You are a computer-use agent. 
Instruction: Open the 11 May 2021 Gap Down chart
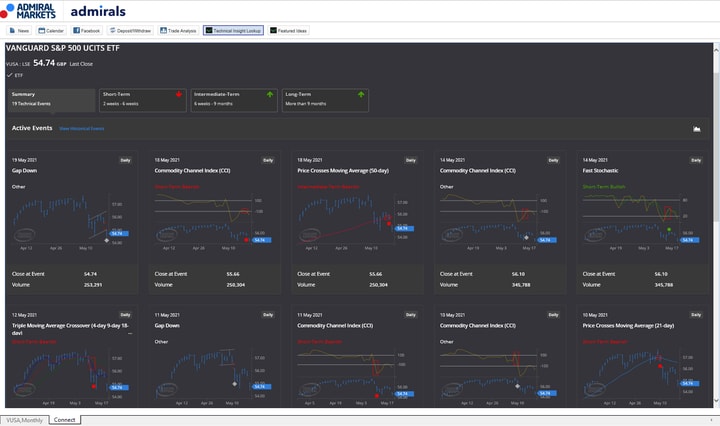pos(214,376)
